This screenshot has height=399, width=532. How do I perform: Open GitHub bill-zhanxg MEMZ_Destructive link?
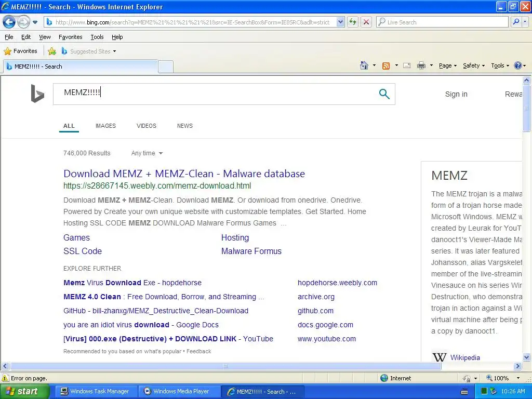point(156,311)
